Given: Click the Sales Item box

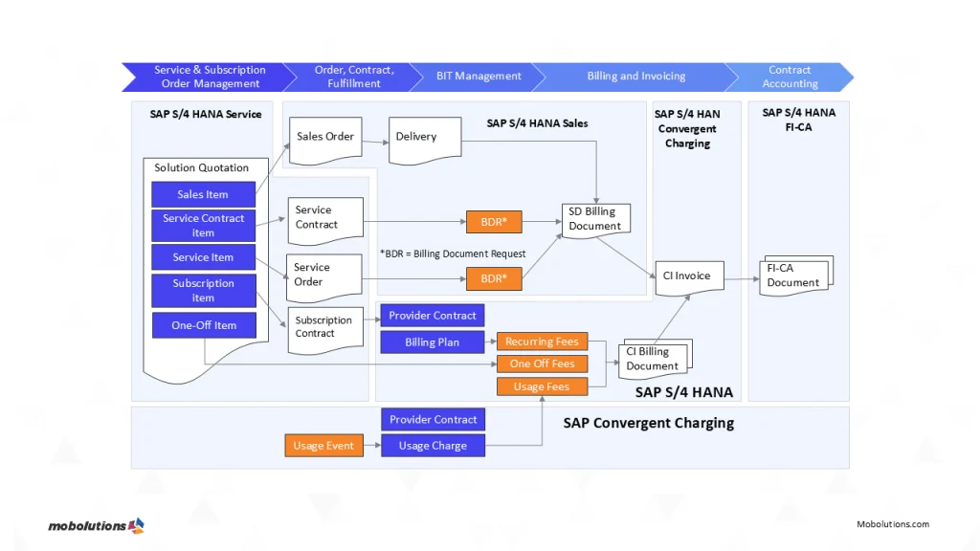Looking at the screenshot, I should (203, 194).
